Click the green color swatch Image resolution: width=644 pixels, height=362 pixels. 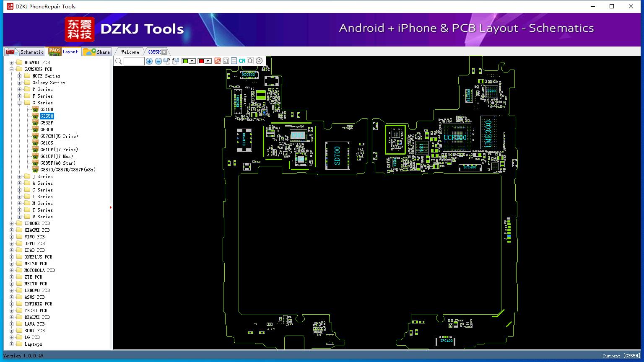(x=185, y=61)
